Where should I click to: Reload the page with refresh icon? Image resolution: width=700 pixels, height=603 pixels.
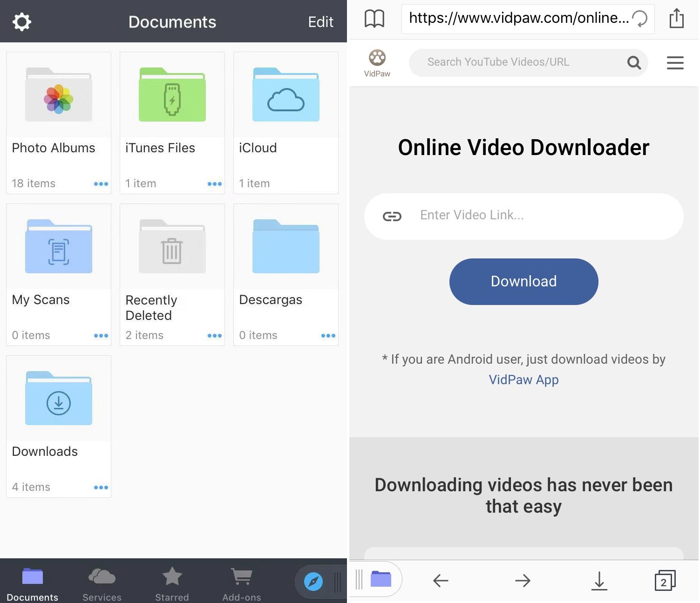[x=640, y=19]
